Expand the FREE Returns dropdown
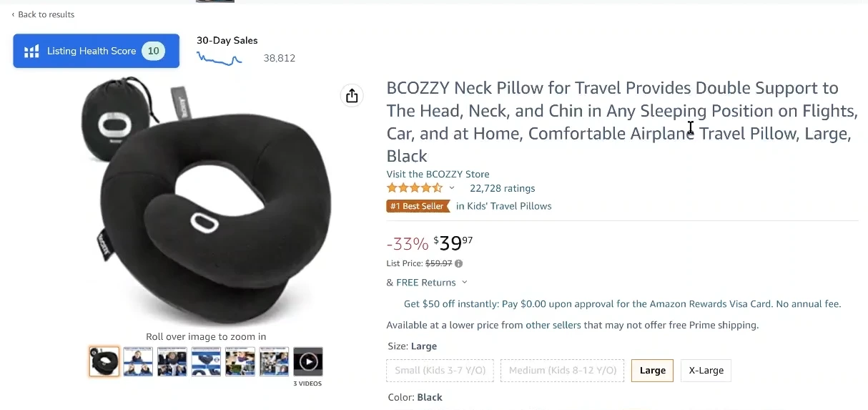Image resolution: width=868 pixels, height=410 pixels. pyautogui.click(x=464, y=283)
